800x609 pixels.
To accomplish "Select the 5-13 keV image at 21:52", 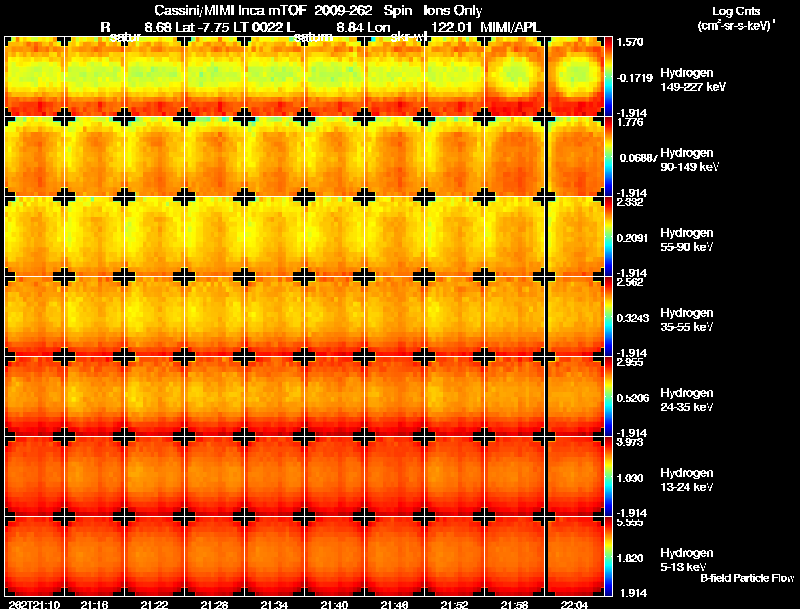I will (455, 556).
